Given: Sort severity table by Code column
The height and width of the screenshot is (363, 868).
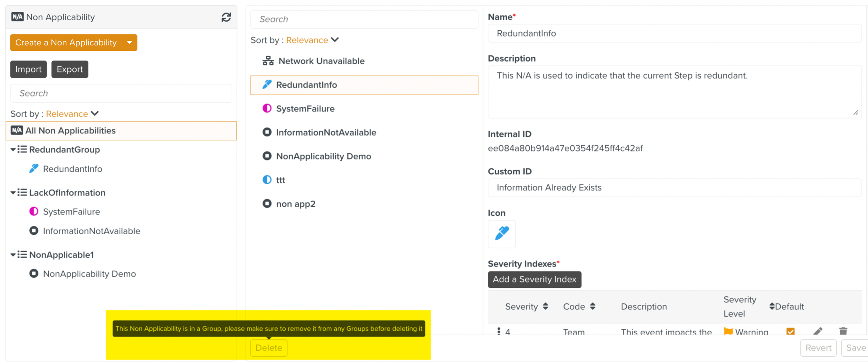Looking at the screenshot, I should coord(592,306).
